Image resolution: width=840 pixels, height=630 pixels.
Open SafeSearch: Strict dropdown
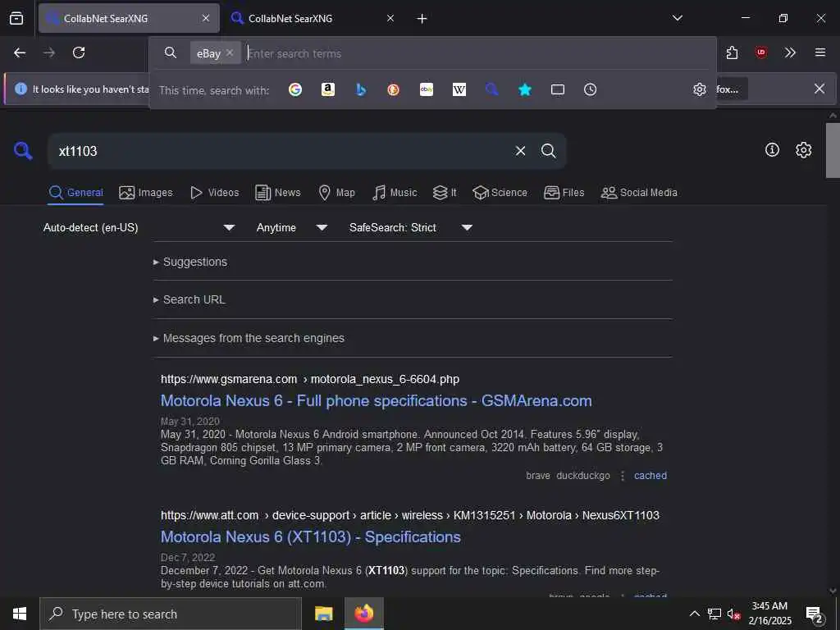click(x=411, y=228)
